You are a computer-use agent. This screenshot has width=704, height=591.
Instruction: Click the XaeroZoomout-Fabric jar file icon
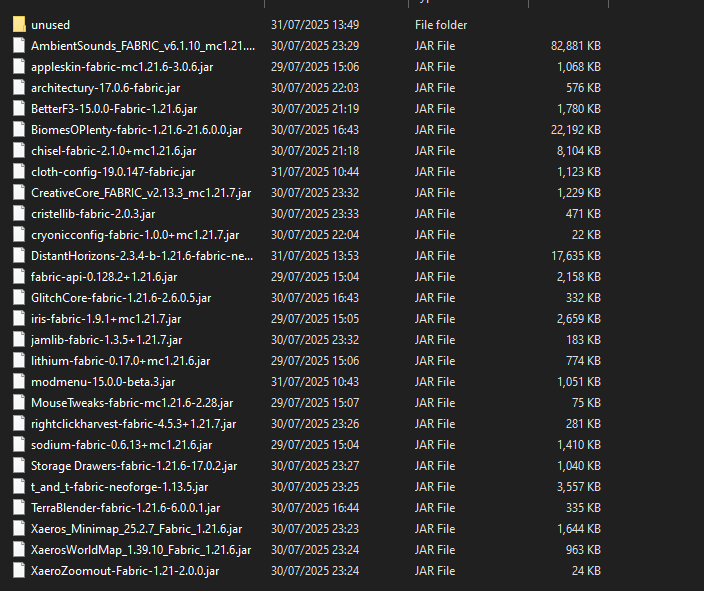pyautogui.click(x=19, y=571)
